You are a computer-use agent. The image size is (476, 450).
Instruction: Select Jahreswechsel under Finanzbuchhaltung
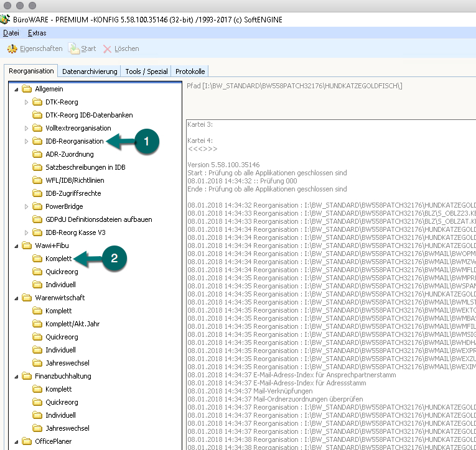point(67,428)
